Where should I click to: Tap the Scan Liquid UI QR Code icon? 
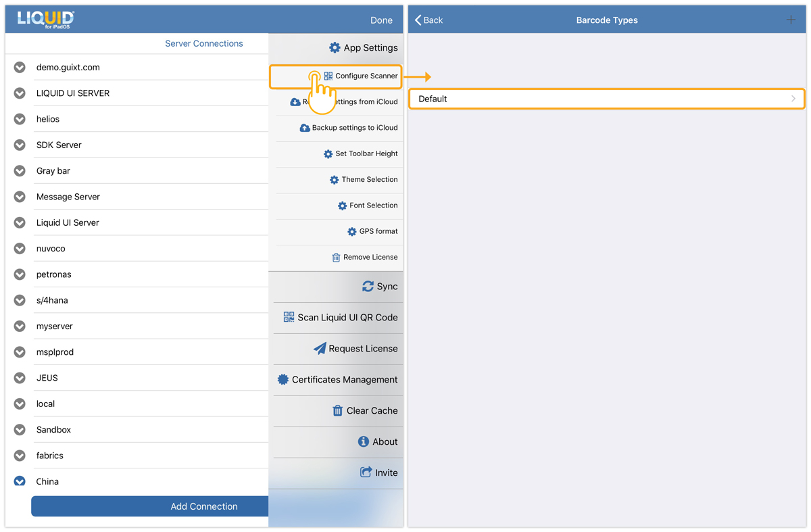[x=289, y=317]
